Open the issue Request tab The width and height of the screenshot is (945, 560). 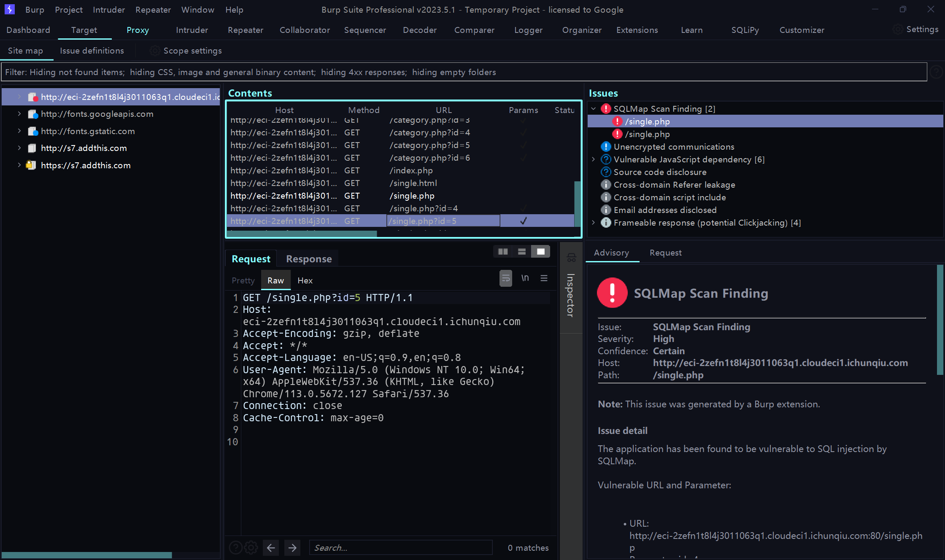[x=665, y=253]
